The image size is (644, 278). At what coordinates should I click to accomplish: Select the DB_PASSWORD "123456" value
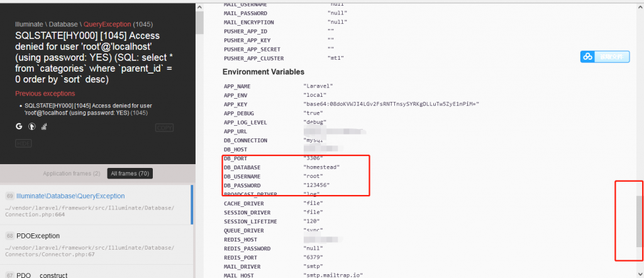[316, 186]
